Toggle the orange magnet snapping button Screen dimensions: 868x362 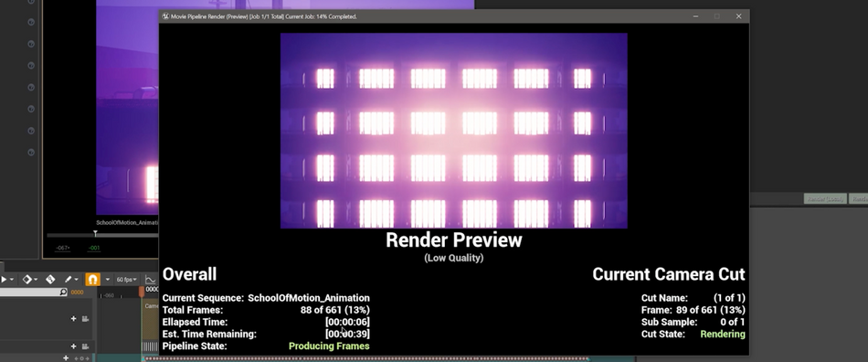[x=93, y=280]
